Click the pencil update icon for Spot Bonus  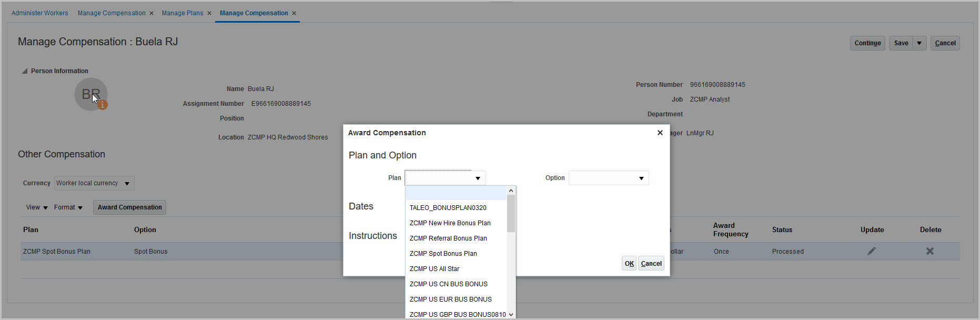(872, 251)
